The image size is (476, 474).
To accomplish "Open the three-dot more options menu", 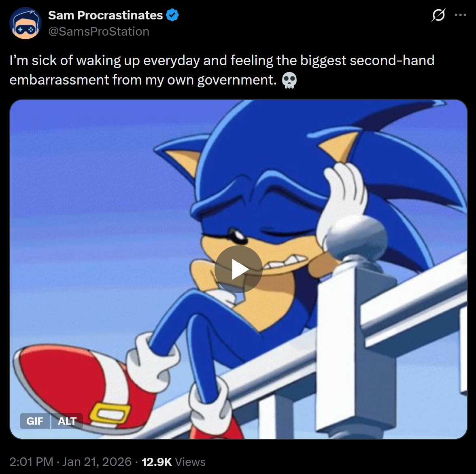I will 460,15.
